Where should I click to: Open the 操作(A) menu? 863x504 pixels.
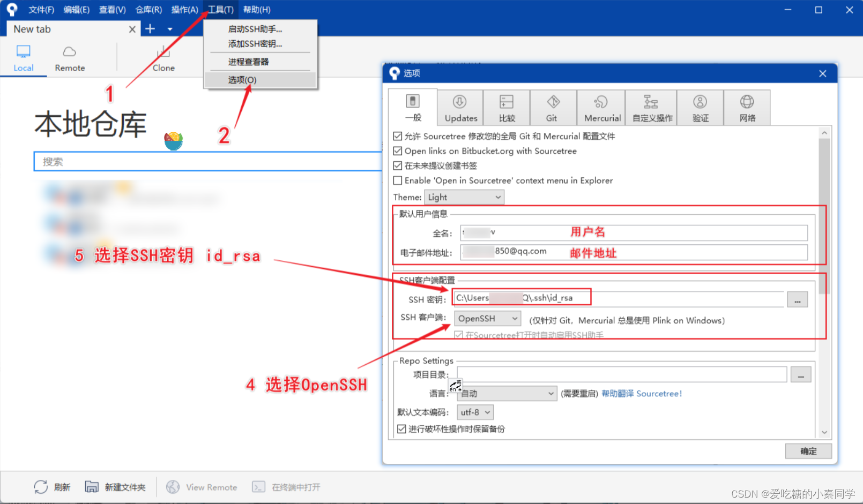(184, 10)
